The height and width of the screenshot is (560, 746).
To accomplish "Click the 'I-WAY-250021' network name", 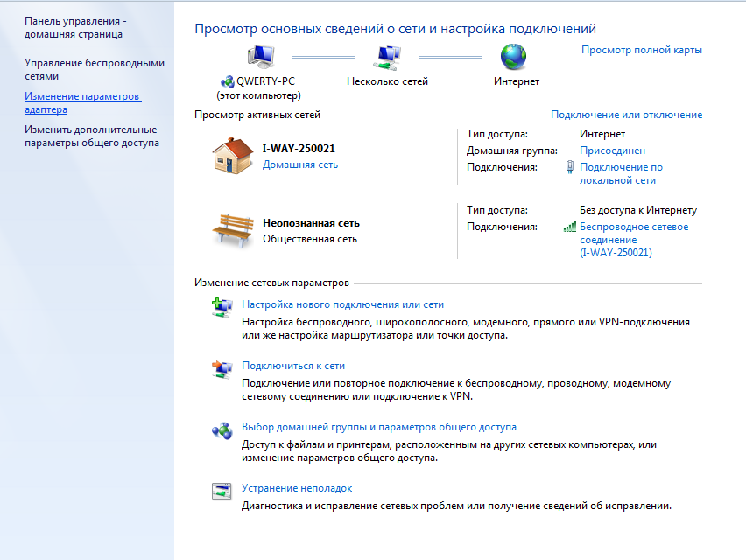I will coord(299,149).
